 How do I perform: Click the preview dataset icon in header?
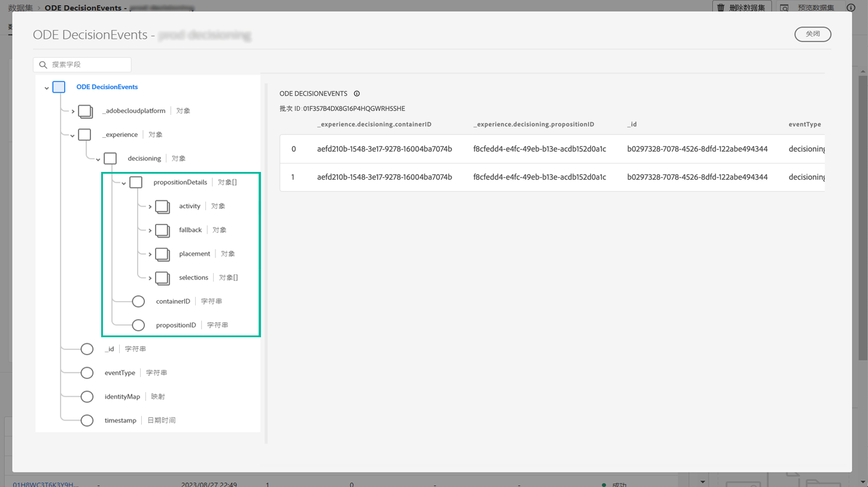coord(784,8)
